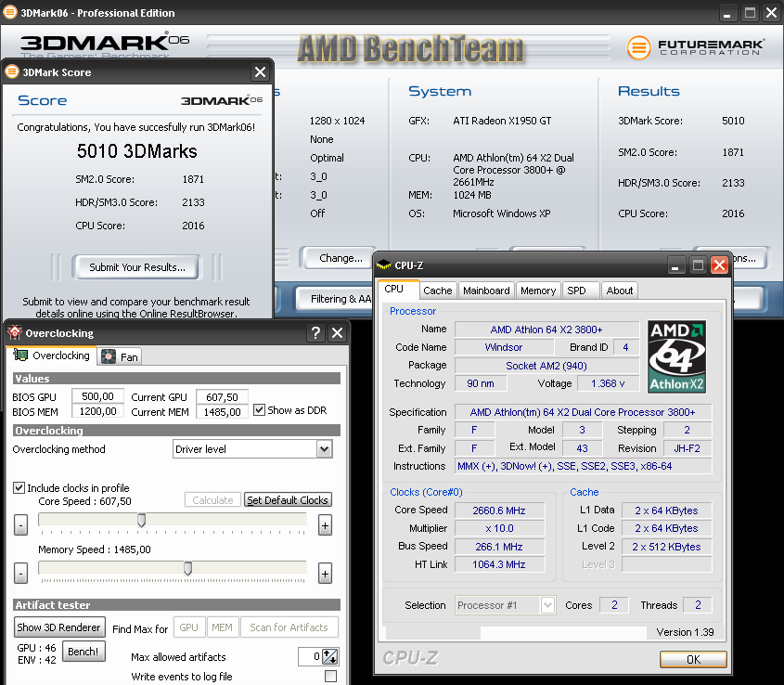Click the BIOS GPU value field
The width and height of the screenshot is (784, 685).
[x=97, y=396]
